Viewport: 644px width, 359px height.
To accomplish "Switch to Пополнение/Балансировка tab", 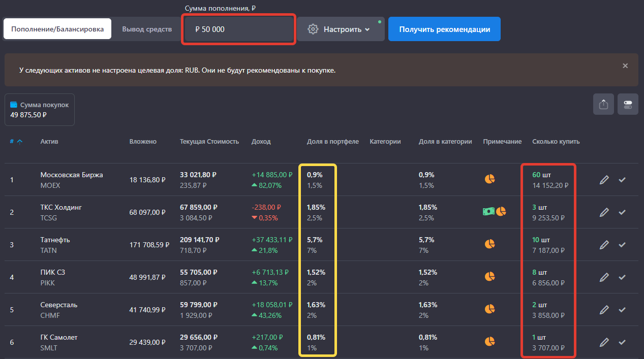I will (57, 29).
